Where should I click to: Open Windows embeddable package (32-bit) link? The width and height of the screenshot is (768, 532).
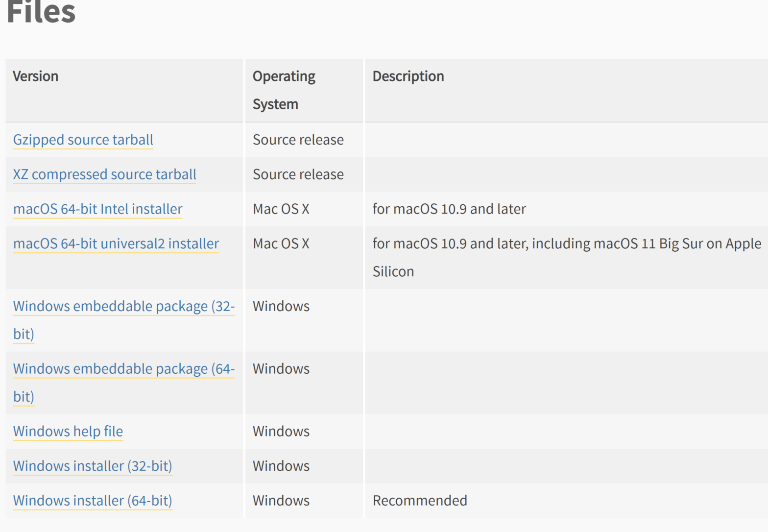click(x=123, y=307)
